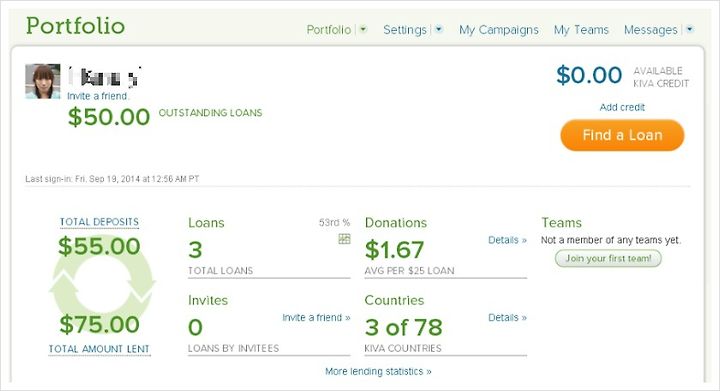Open the Portfolio menu item
This screenshot has width=720, height=391.
click(328, 30)
